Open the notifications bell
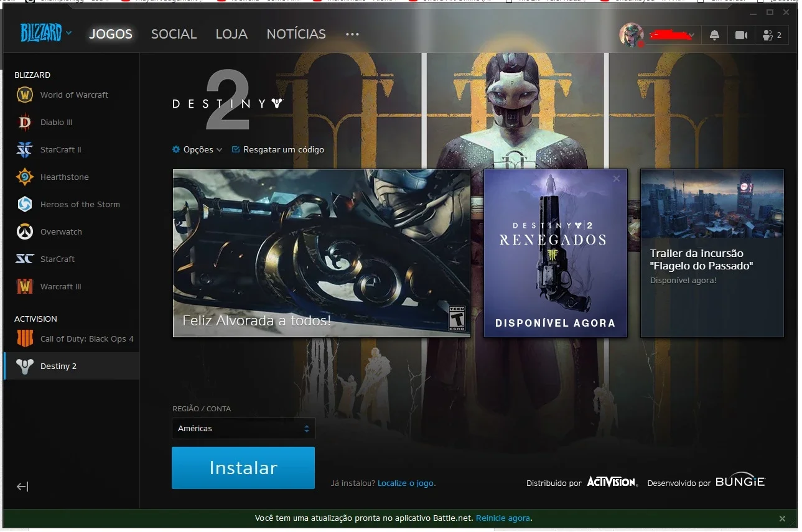 pos(714,35)
